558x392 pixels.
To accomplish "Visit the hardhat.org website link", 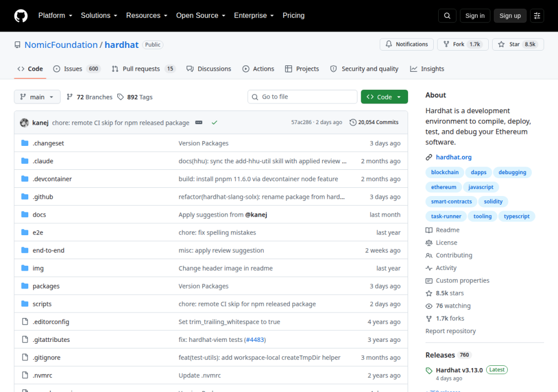I will (x=453, y=157).
